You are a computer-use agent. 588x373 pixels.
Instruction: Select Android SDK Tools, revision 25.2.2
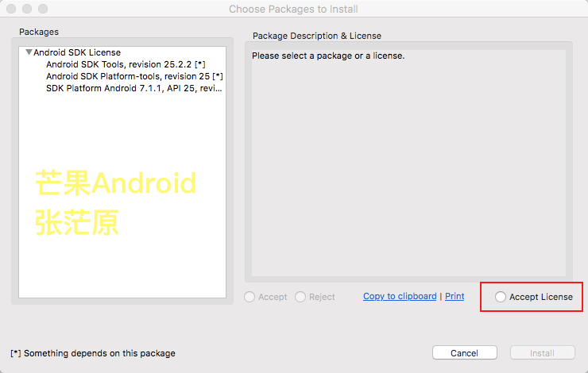[126, 64]
